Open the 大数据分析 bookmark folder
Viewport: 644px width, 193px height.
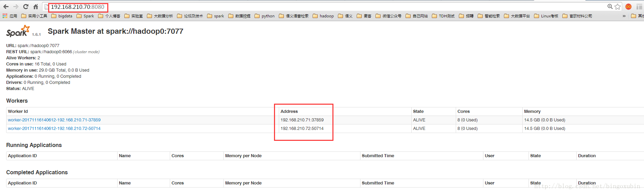160,16
